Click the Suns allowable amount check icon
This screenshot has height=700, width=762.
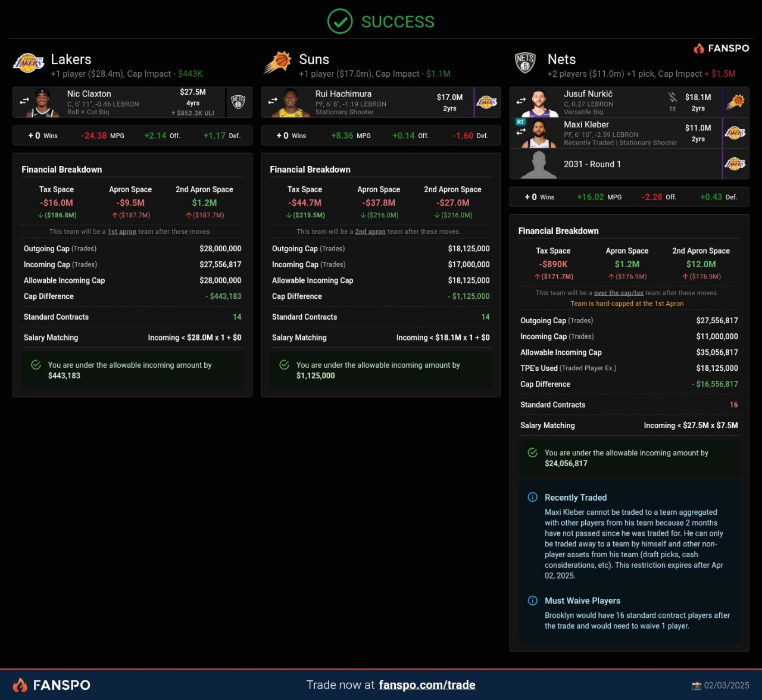284,365
